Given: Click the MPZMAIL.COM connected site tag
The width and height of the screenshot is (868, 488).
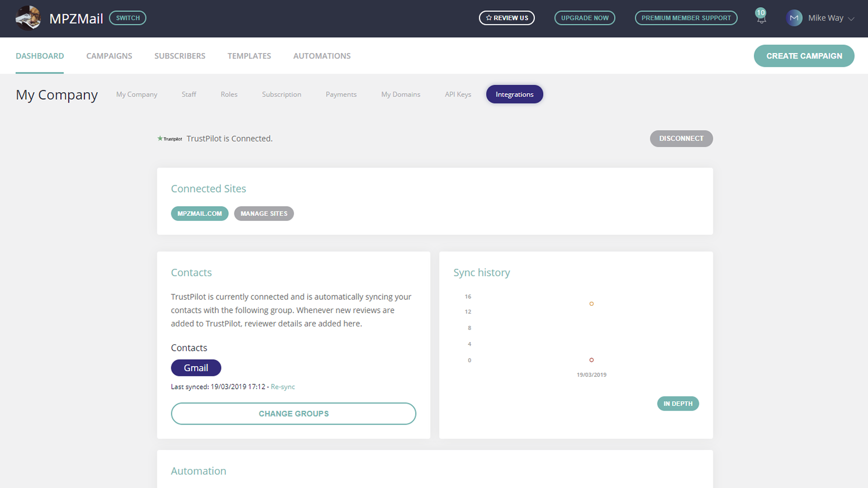Looking at the screenshot, I should click(200, 214).
